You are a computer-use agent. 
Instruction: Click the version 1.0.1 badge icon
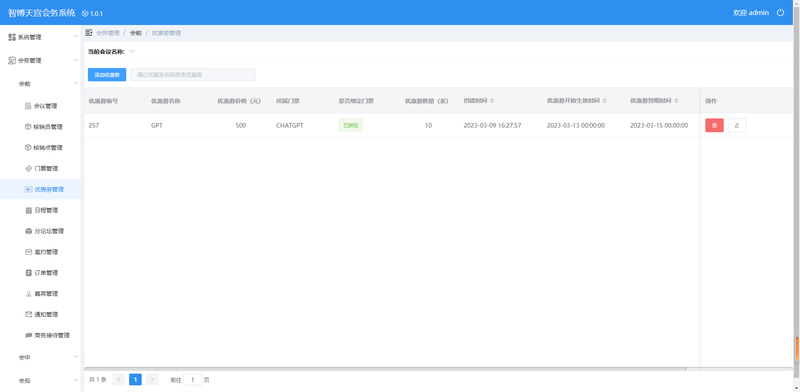[x=85, y=13]
